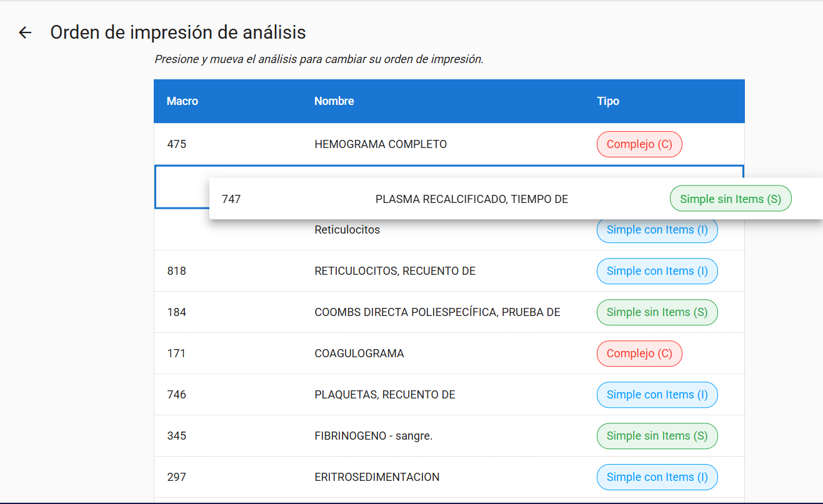Screen dimensions: 823x504
Task: Click macro number 171
Action: [176, 353]
